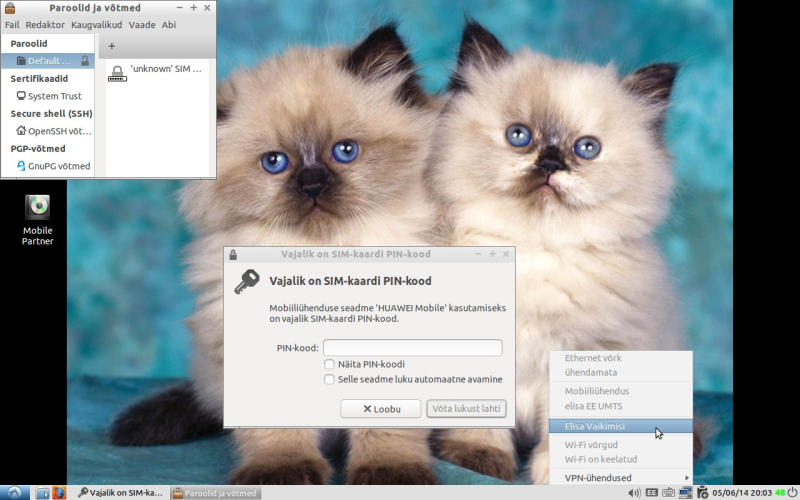Expand the VPN-ühendused submenu
The width and height of the screenshot is (800, 500).
point(621,478)
